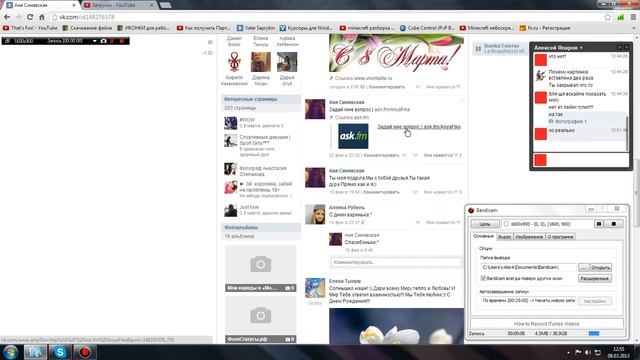
Task: Open the Bandicam red record taskbar icon
Action: point(85,352)
